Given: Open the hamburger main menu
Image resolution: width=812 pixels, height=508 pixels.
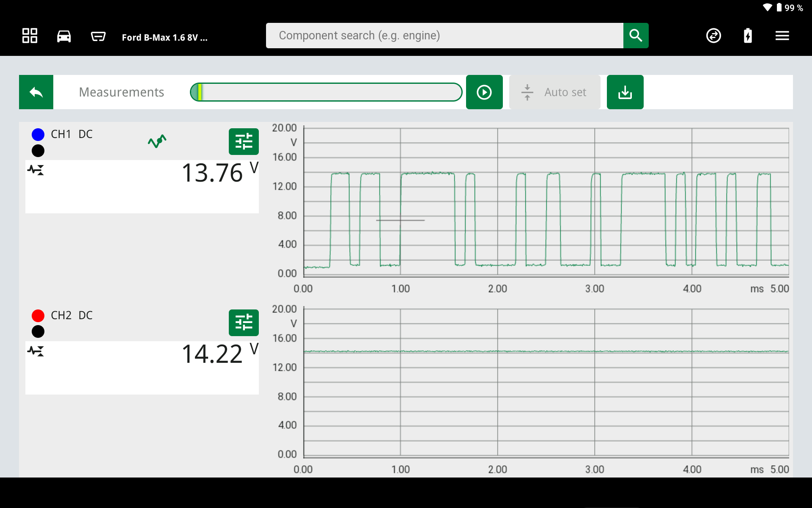Looking at the screenshot, I should [782, 36].
